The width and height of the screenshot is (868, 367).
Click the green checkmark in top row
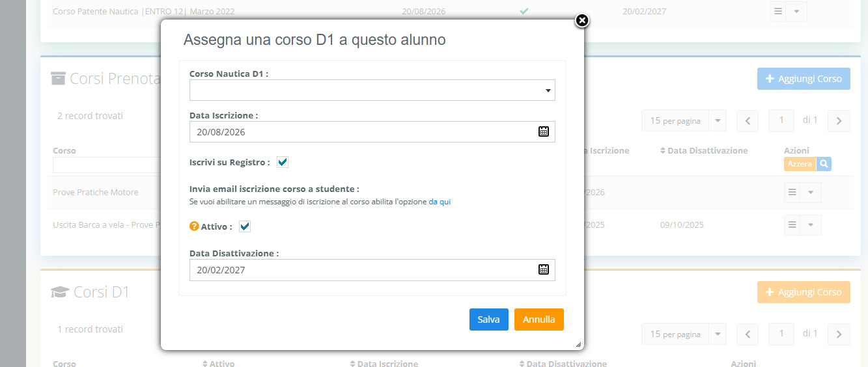tap(523, 11)
